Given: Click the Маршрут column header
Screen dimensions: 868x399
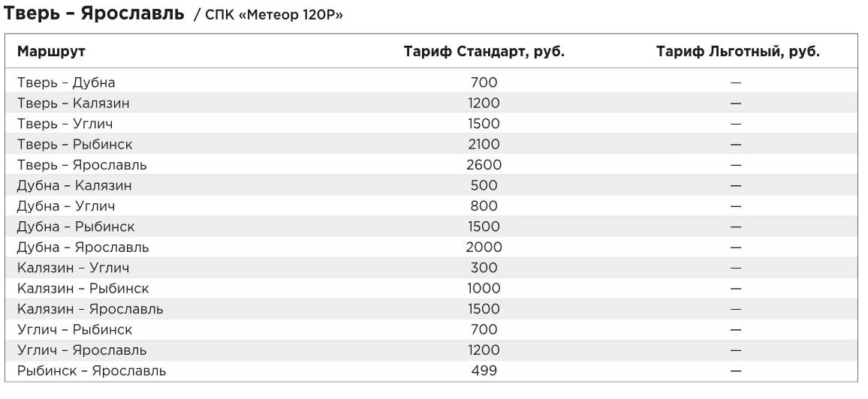Looking at the screenshot, I should pyautogui.click(x=51, y=52).
